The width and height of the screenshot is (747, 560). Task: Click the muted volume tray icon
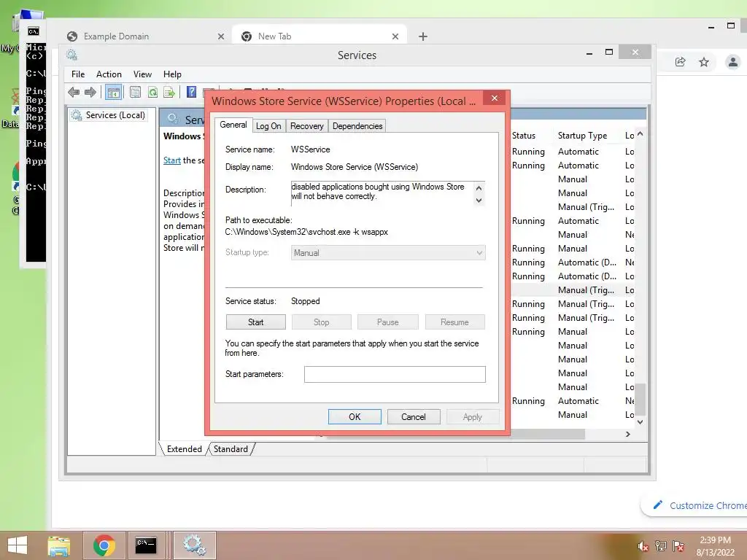643,546
